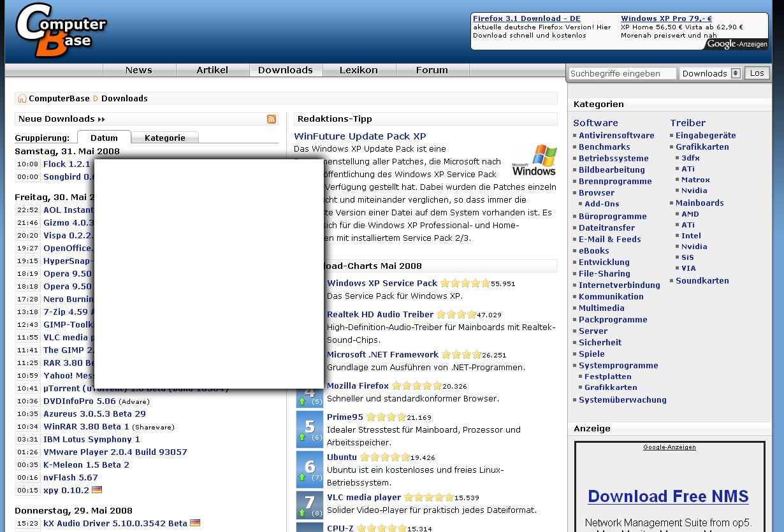
Task: Open the Neue Downloads RSS feed icon
Action: 272,119
